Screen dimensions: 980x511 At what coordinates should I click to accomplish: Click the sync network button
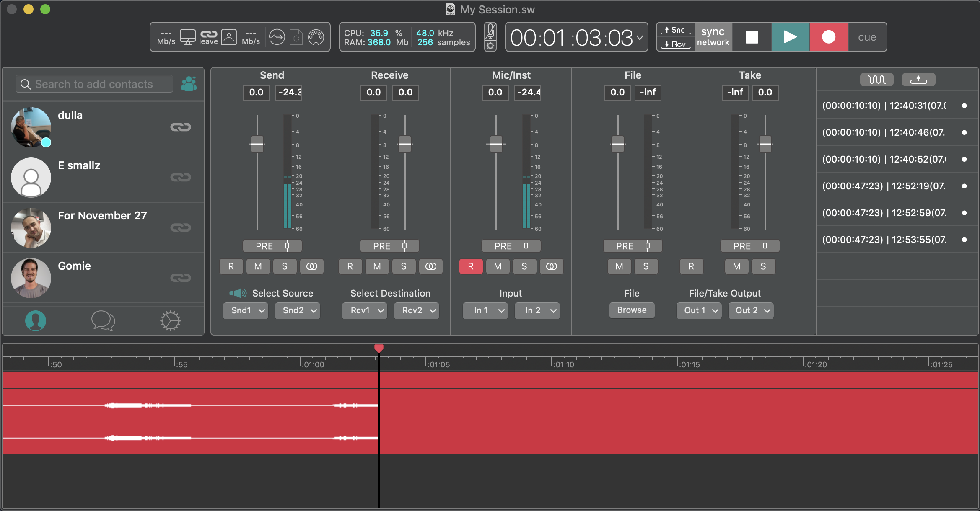tap(713, 37)
